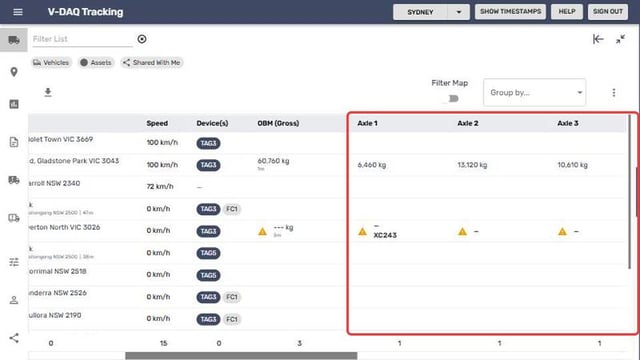
Task: Open the hamburger navigation menu
Action: [x=18, y=12]
